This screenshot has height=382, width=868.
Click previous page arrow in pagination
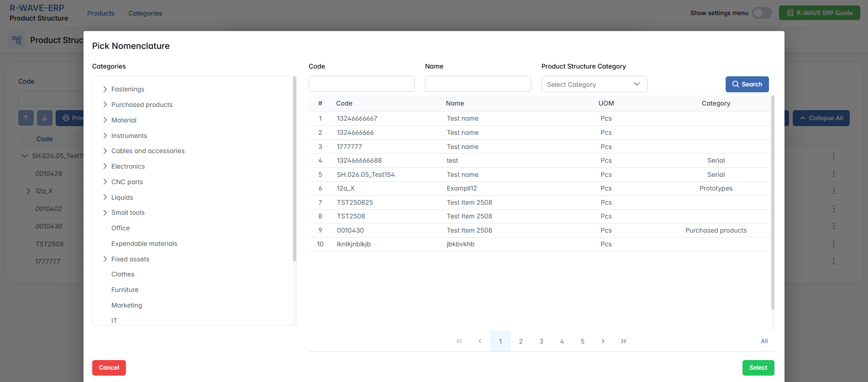480,341
